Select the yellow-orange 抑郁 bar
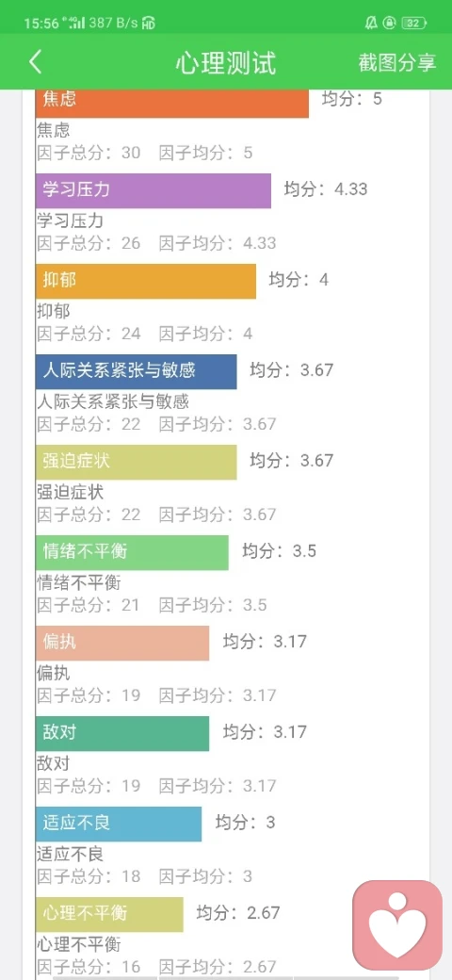Viewport: 452px width, 980px height. [146, 281]
